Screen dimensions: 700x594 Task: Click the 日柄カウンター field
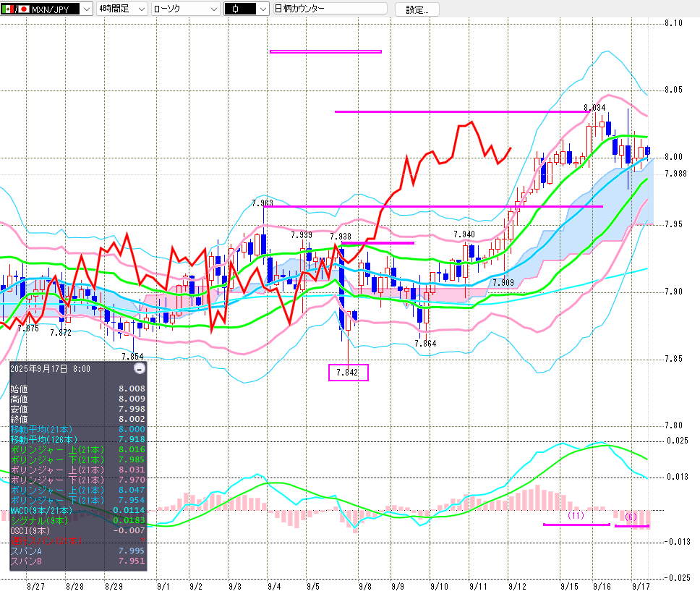point(330,9)
